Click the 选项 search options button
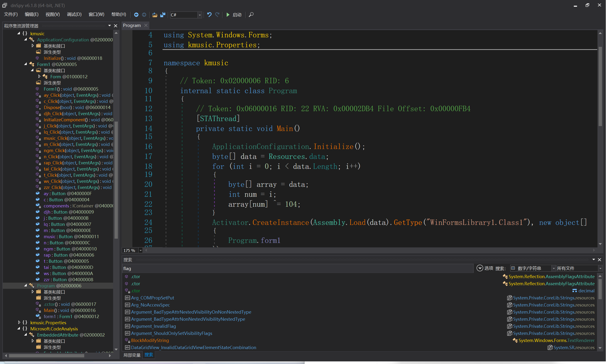Viewport: 606px width, 364px height. coord(485,268)
